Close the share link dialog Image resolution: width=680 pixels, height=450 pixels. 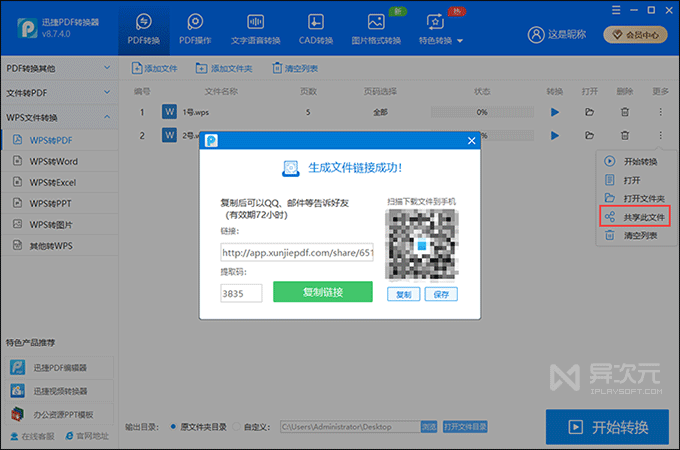tap(471, 140)
